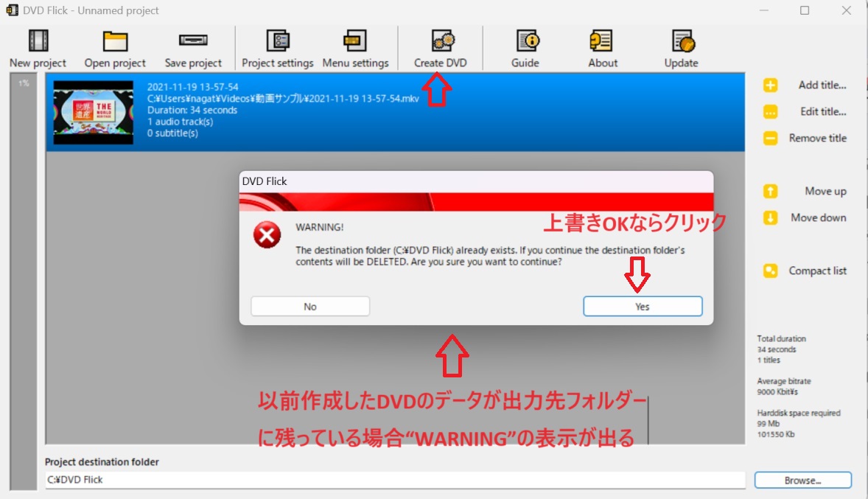Click the title name 2021-11-19 13-57-54
This screenshot has width=868, height=499.
192,87
